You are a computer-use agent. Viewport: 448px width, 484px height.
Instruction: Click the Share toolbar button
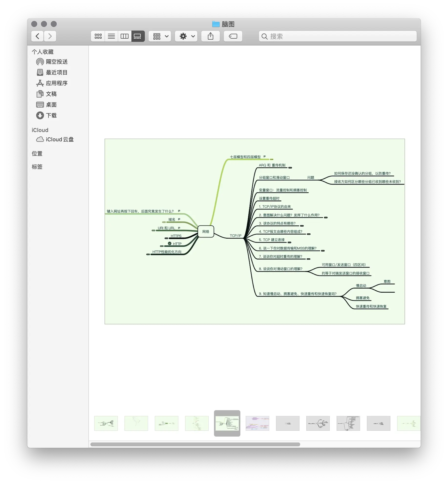click(x=211, y=36)
